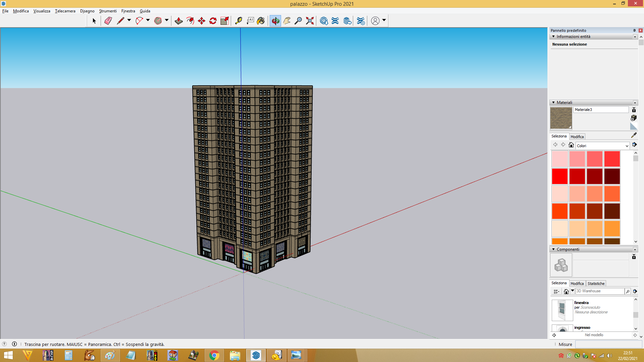This screenshot has width=644, height=362.
Task: Expand the Arc tool dropdown arrow
Action: 148,20
